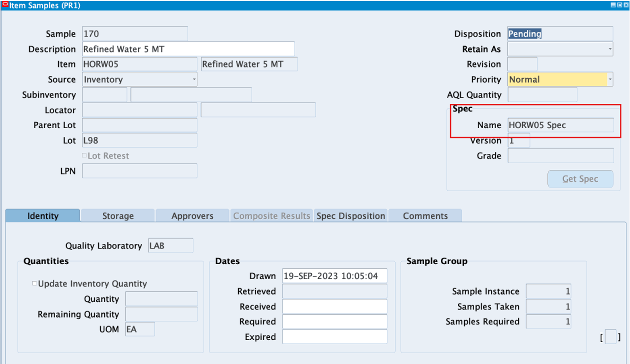Click the Retrieved date field

(334, 291)
